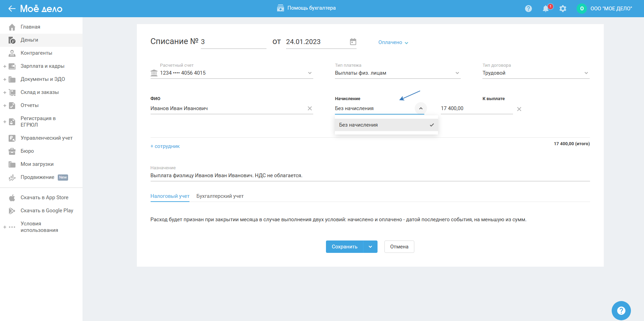The image size is (644, 321).
Task: Click the notifications bell icon
Action: click(546, 9)
